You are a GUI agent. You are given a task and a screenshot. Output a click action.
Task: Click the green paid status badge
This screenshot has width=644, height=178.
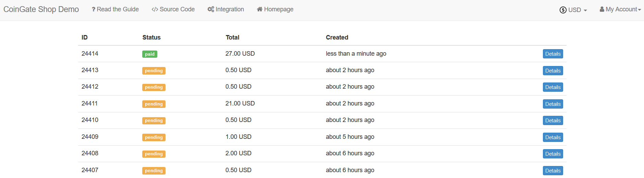pos(150,54)
